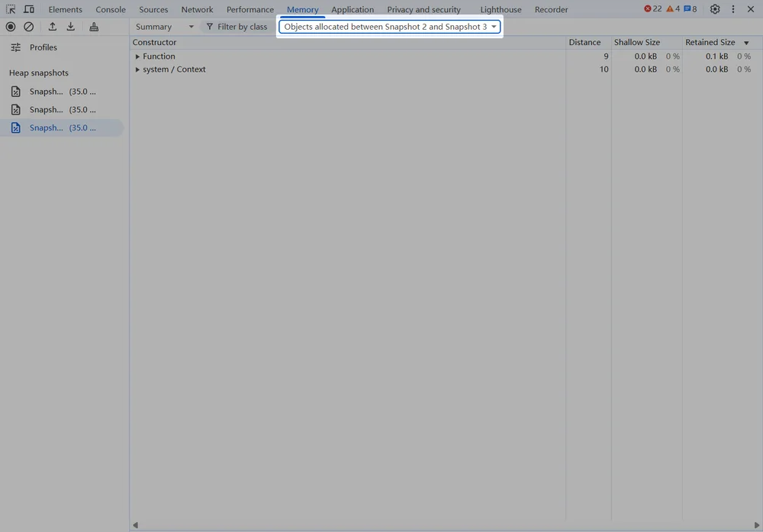The image size is (763, 532).
Task: Open the DevTools three-dot menu
Action: click(x=732, y=9)
